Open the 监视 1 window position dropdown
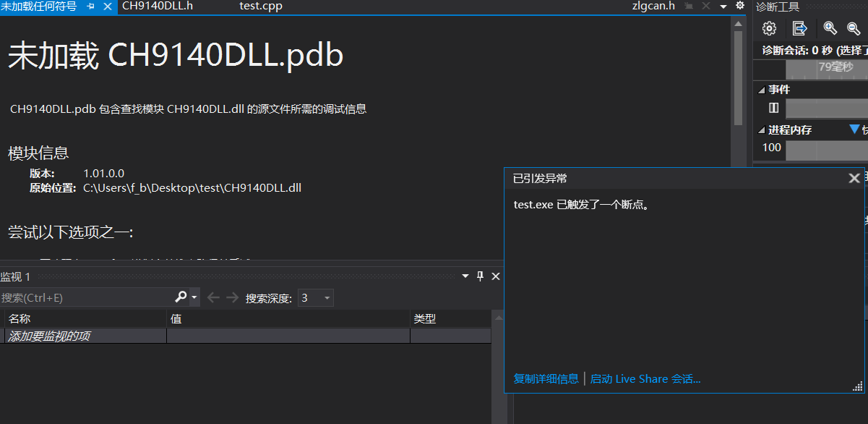868x424 pixels. [465, 276]
